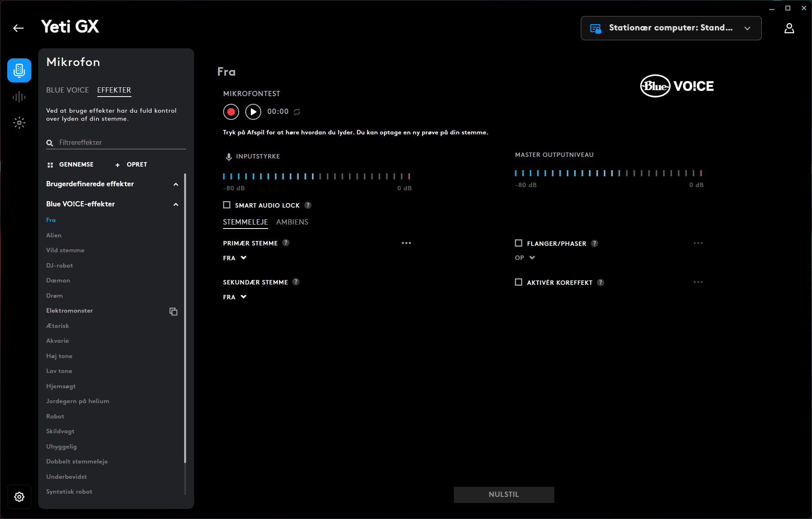
Task: Click the plus icon next to Opret
Action: pos(117,165)
